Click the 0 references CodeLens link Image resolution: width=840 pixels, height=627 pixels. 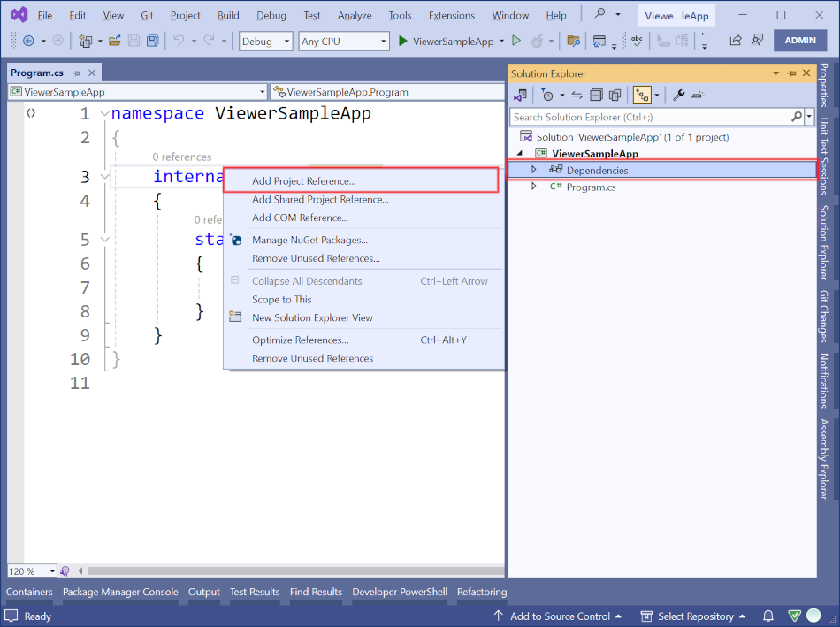point(181,157)
